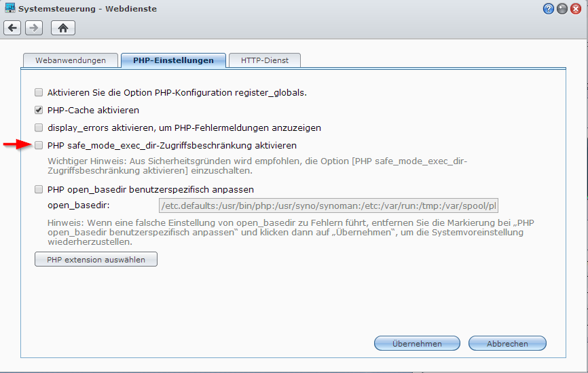
Task: Minimize the Webdienste window
Action: tap(562, 9)
